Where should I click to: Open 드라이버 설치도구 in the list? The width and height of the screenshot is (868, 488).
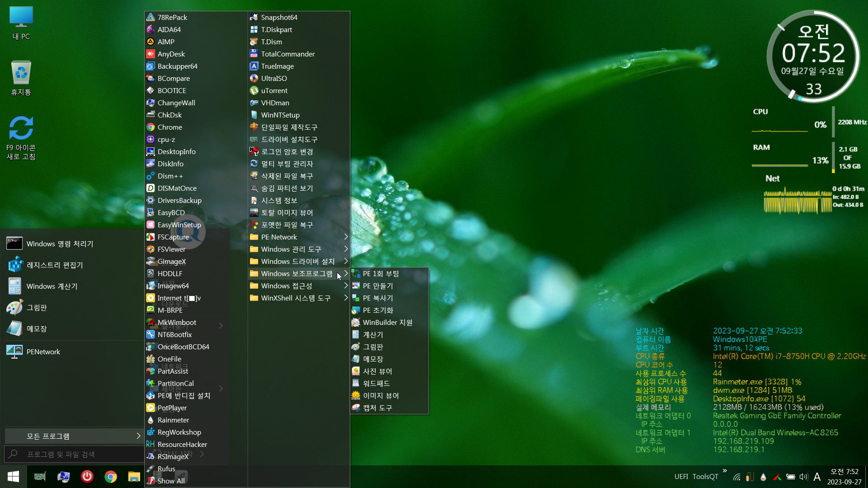coord(299,139)
